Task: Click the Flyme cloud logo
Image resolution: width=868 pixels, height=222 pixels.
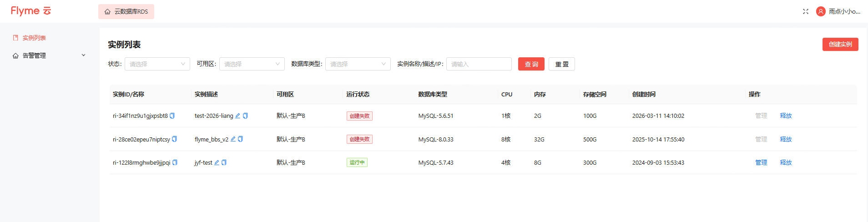Action: [x=31, y=11]
